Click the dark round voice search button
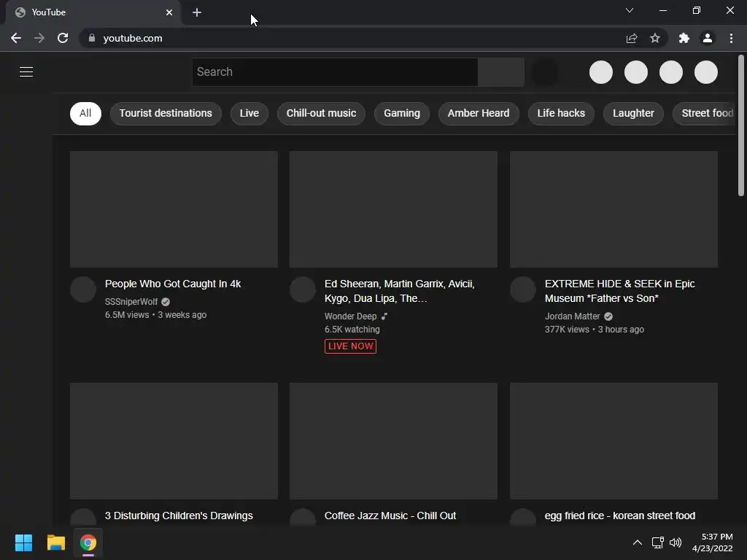 pos(544,72)
